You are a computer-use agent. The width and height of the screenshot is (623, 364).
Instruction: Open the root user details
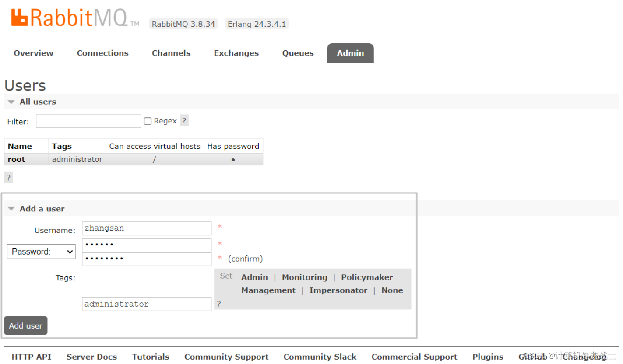click(x=16, y=159)
